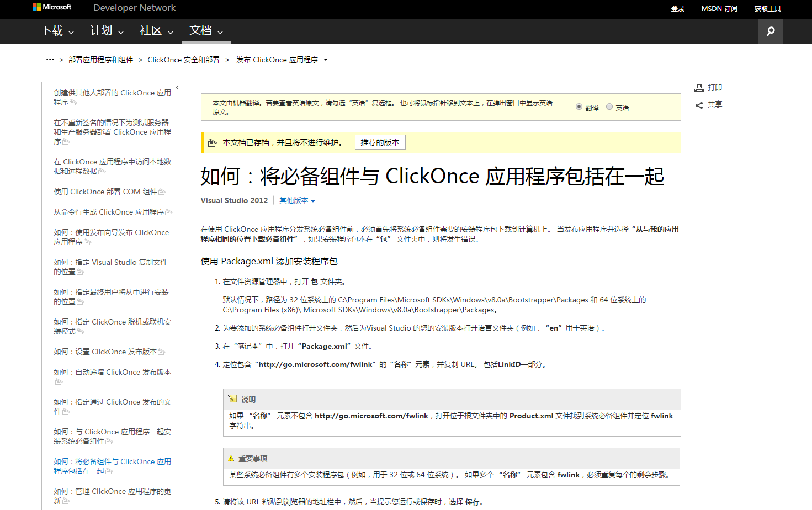Click the share icon
Viewport: 812px width, 510px height.
pos(699,105)
